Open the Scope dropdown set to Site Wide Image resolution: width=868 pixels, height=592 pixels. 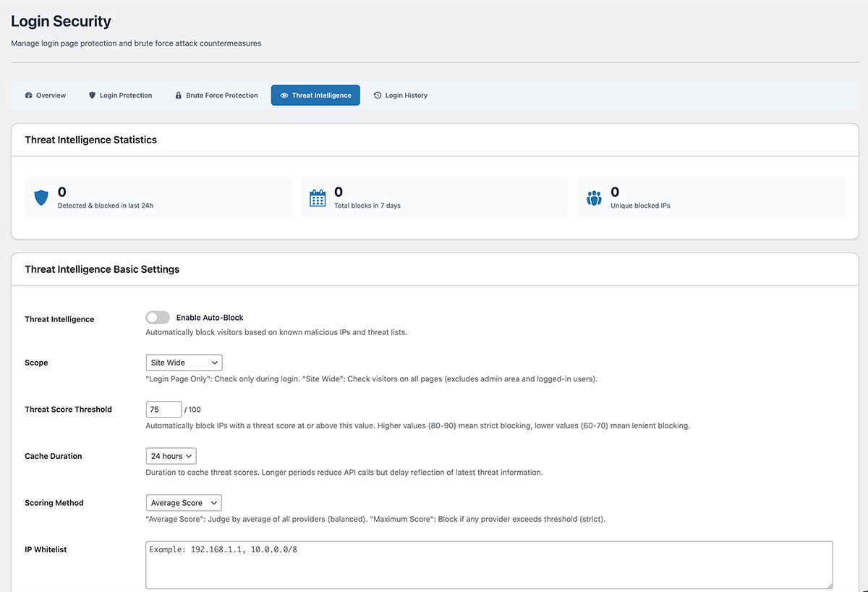tap(184, 363)
